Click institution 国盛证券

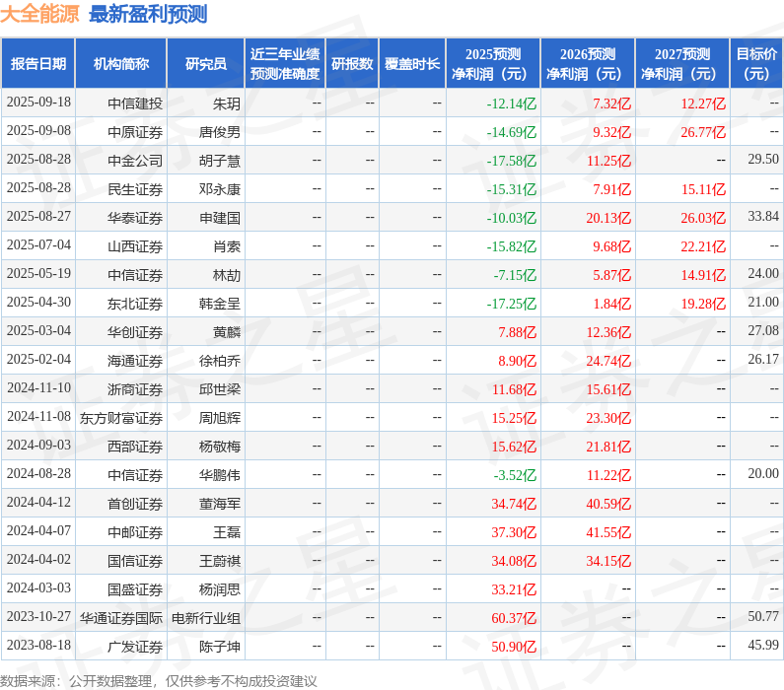pyautogui.click(x=135, y=589)
